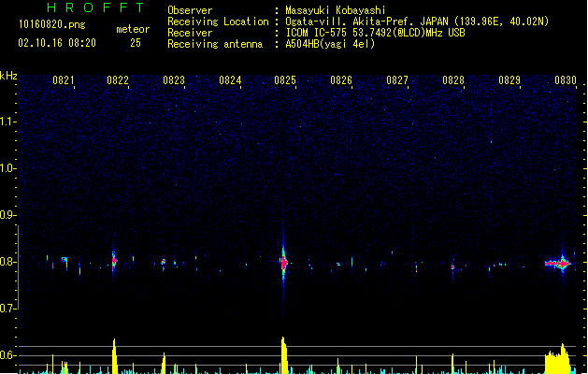This screenshot has height=374, width=588.
Task: Click the 0825 time marker
Action: click(285, 80)
